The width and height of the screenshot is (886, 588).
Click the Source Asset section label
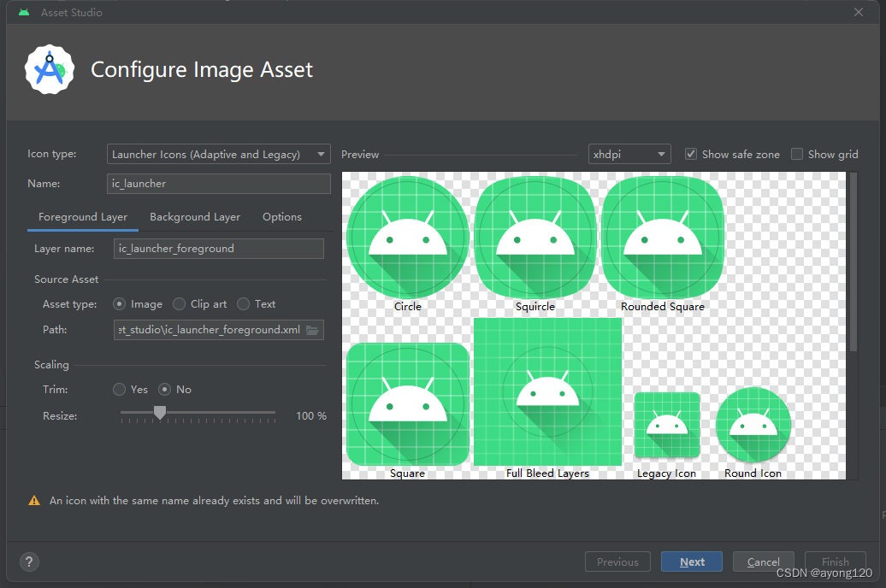point(66,279)
